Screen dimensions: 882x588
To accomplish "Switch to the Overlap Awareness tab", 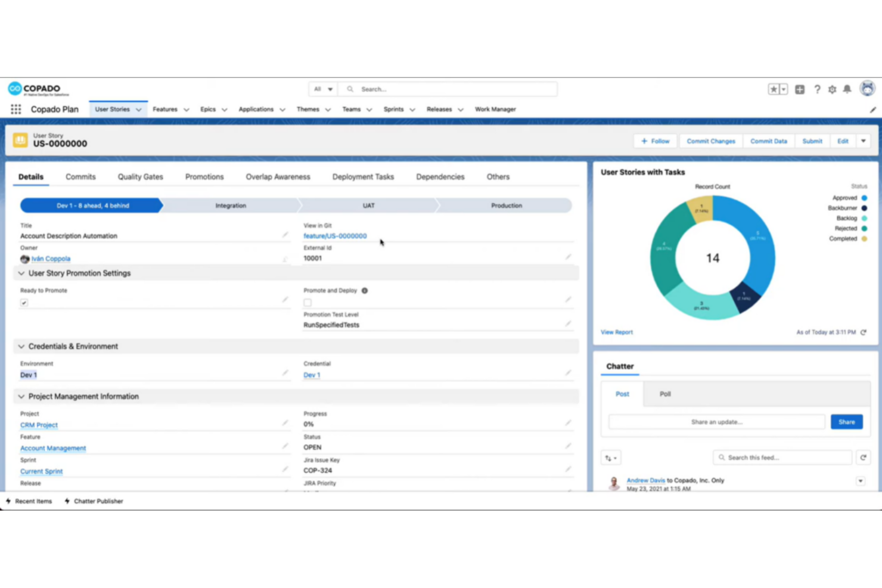I will [x=278, y=177].
